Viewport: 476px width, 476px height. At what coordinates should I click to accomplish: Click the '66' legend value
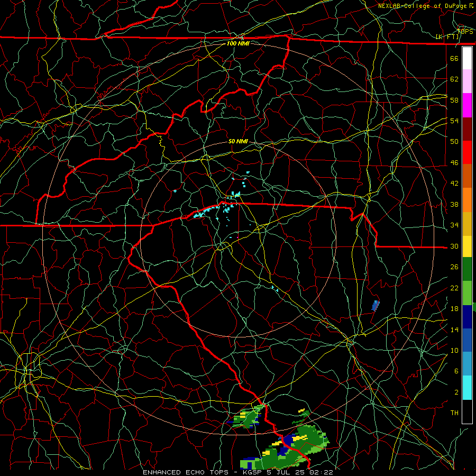pyautogui.click(x=454, y=58)
